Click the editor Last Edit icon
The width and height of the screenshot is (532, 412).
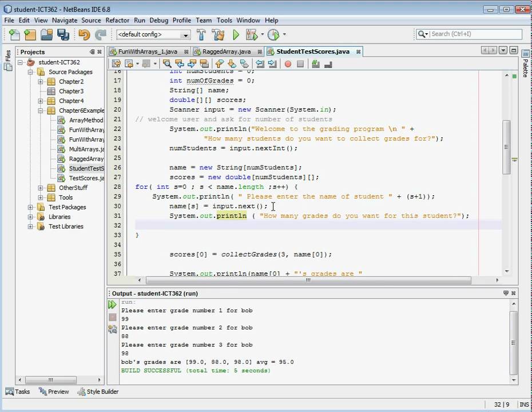[116, 64]
